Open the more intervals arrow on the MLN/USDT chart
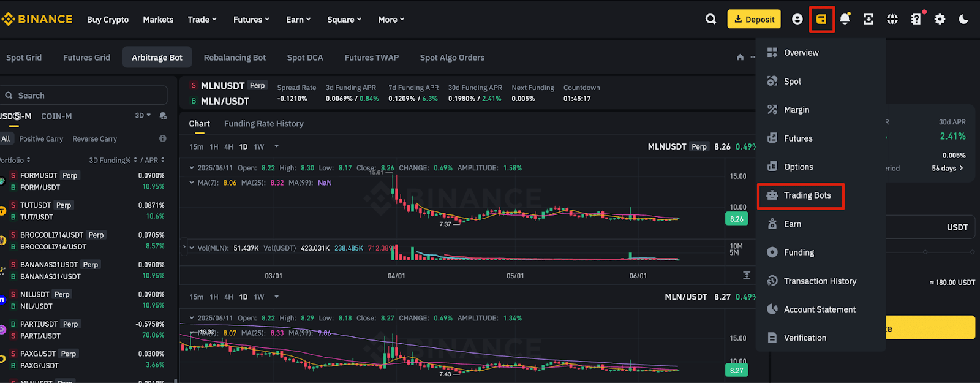980x383 pixels. [276, 297]
